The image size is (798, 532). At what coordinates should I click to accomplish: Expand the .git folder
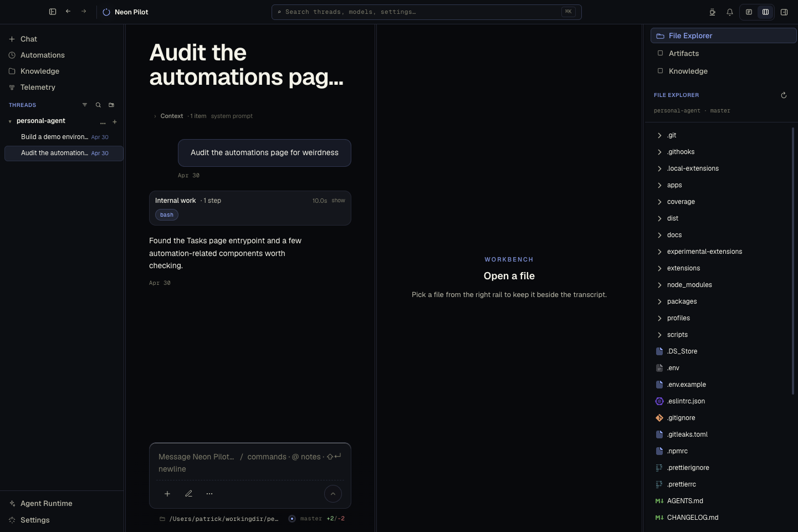click(x=720, y=135)
